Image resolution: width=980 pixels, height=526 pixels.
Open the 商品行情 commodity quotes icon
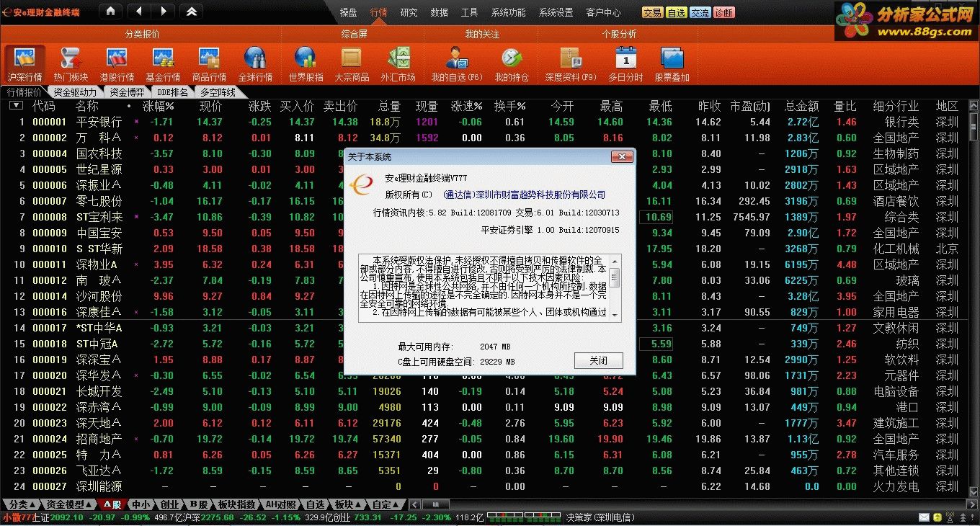[209, 64]
